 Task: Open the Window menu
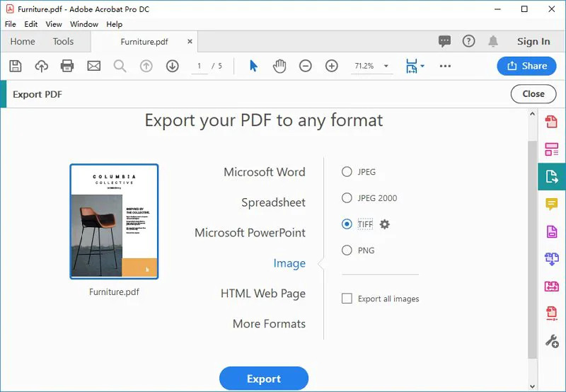click(83, 24)
